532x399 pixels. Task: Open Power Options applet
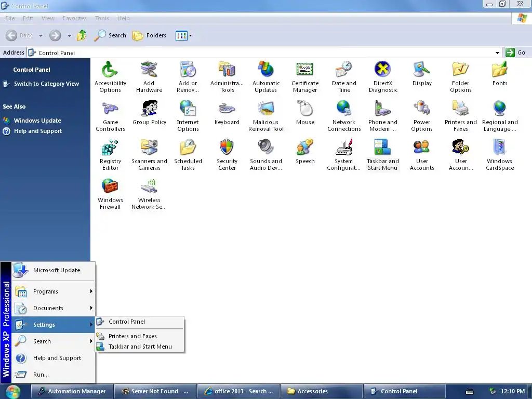pos(422,116)
